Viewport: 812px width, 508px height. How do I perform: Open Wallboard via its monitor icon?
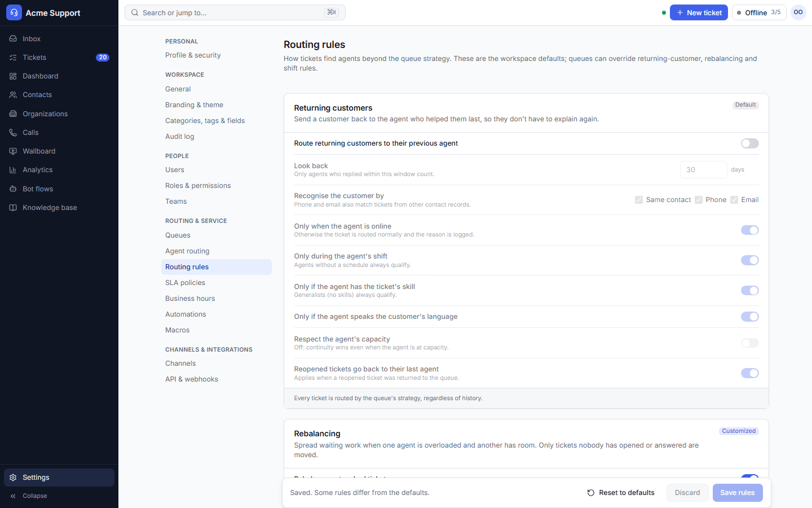coord(13,151)
